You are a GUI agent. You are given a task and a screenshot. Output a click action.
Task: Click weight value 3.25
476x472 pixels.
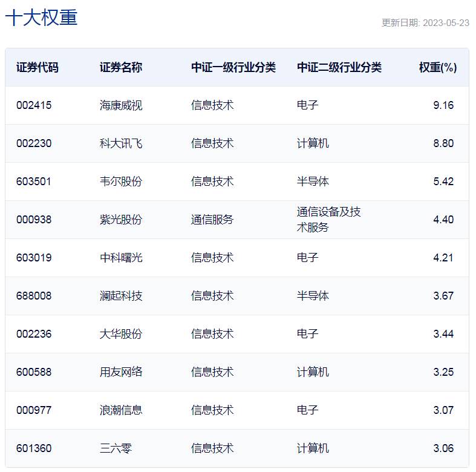tap(443, 372)
